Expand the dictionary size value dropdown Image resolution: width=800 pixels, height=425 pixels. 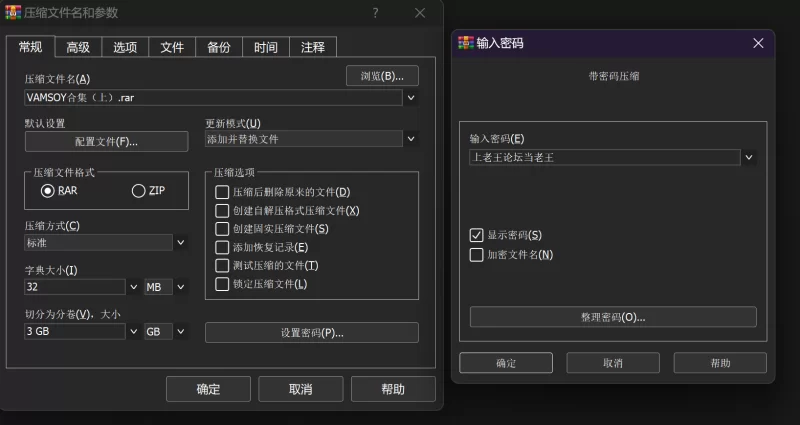(x=134, y=287)
